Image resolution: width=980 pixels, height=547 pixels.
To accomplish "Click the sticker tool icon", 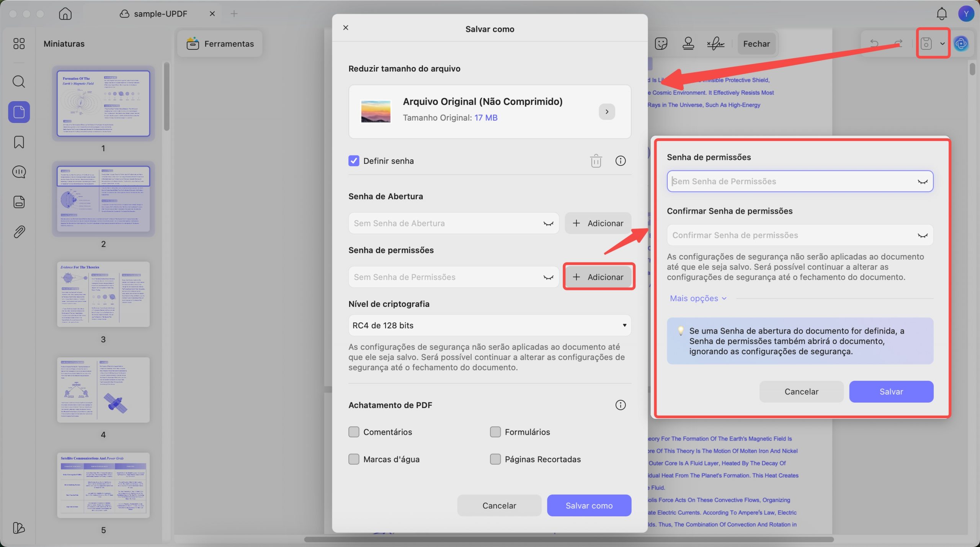I will (x=661, y=44).
